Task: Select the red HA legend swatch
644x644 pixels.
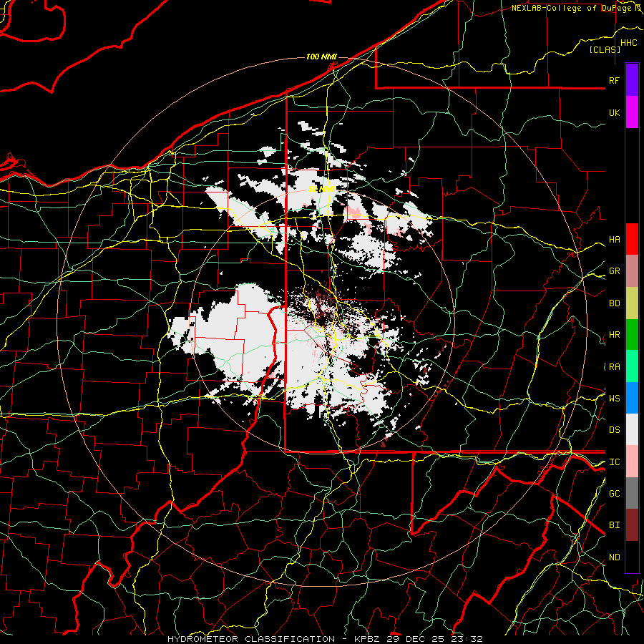Action: click(632, 239)
